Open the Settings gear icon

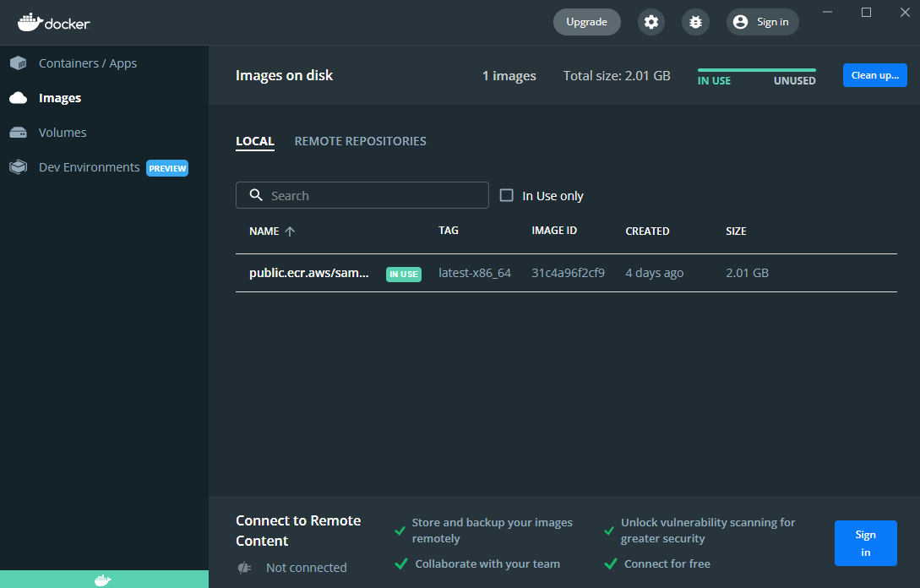point(651,22)
